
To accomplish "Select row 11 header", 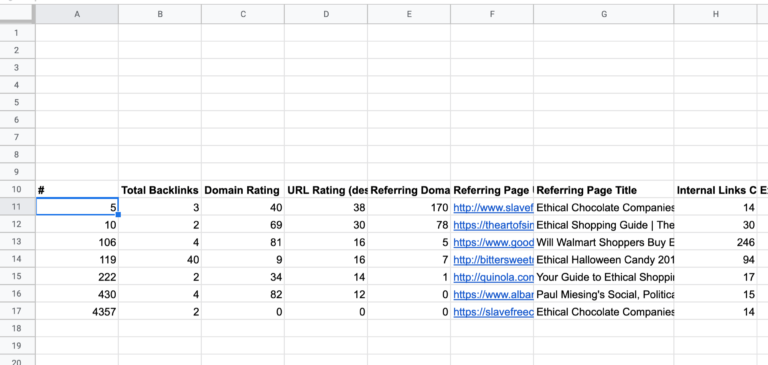I will (x=17, y=207).
